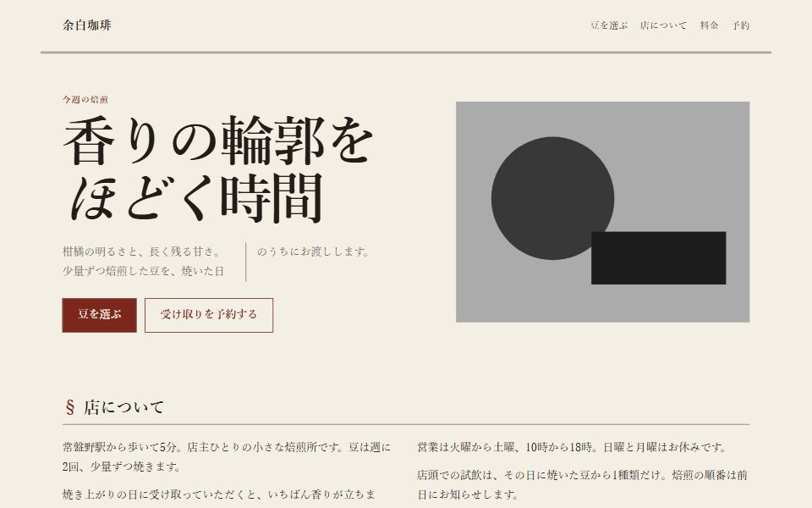Open 料金 navigation item
This screenshot has width=812, height=508.
tap(709, 25)
